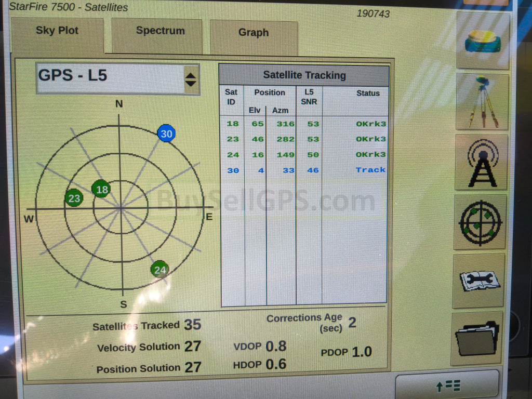Switch to the Spectrum tab
The image size is (532, 399).
tap(160, 31)
